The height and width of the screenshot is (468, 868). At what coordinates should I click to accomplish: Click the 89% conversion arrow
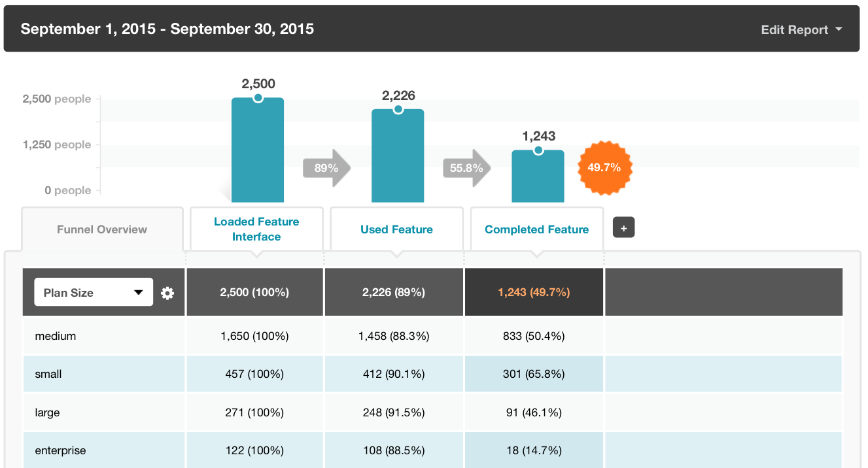tap(326, 168)
